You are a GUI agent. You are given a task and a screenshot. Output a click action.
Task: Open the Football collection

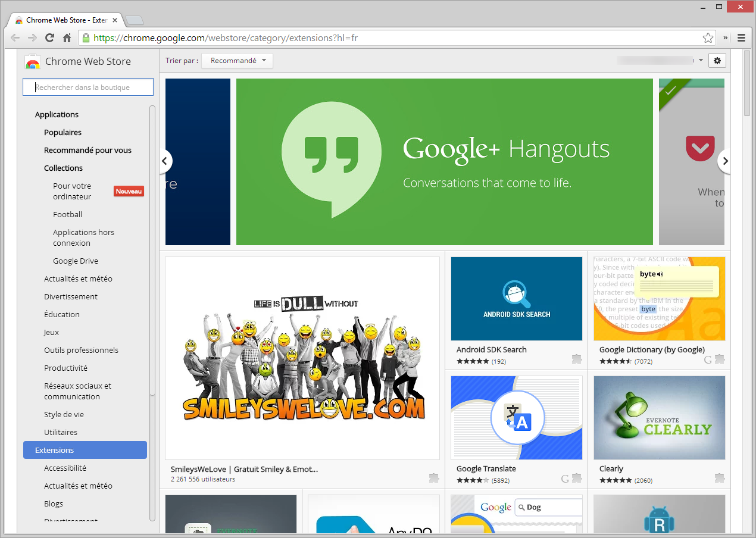tap(67, 215)
